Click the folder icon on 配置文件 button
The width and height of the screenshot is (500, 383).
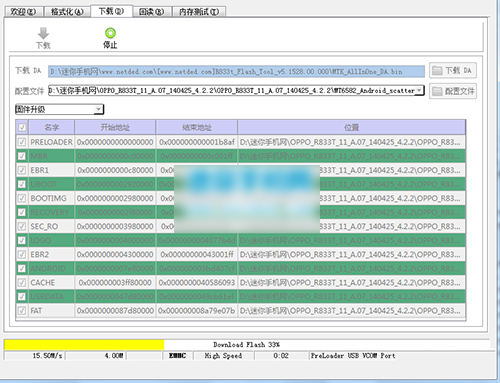click(437, 91)
